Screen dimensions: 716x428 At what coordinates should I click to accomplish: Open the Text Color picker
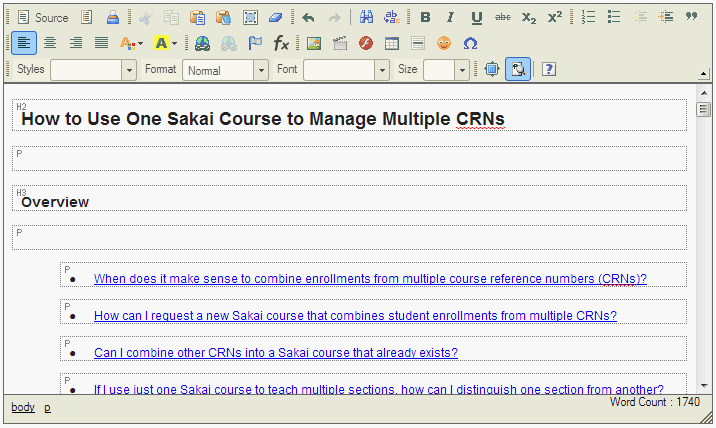[x=132, y=44]
